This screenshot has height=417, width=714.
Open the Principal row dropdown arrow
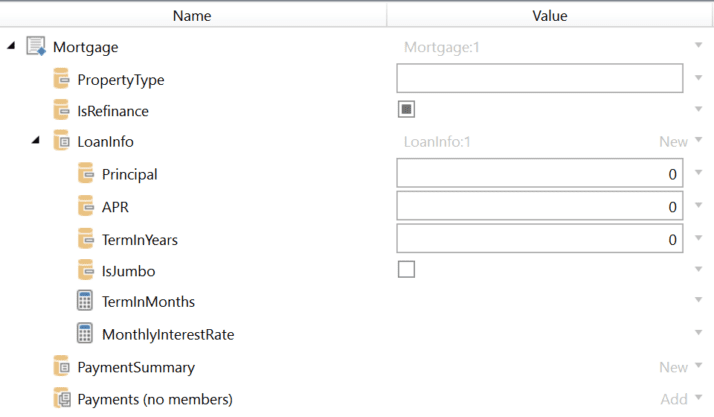(x=698, y=172)
